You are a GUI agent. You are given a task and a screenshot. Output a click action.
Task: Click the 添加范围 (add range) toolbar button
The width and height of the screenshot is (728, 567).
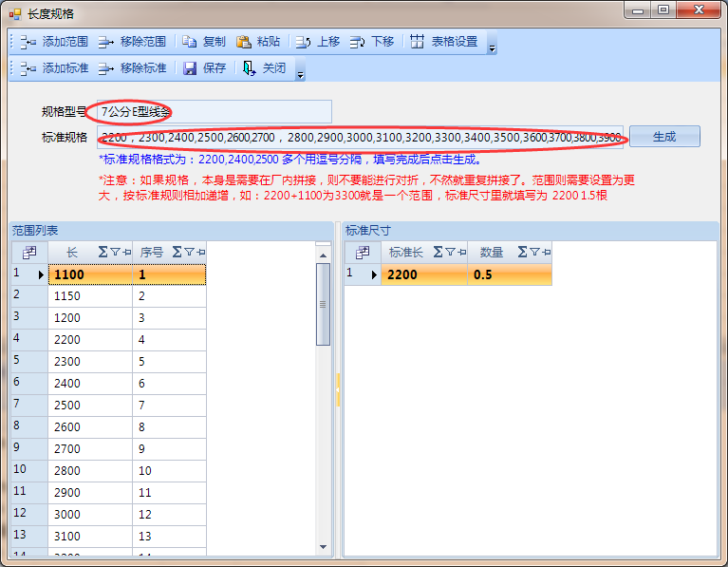[54, 42]
